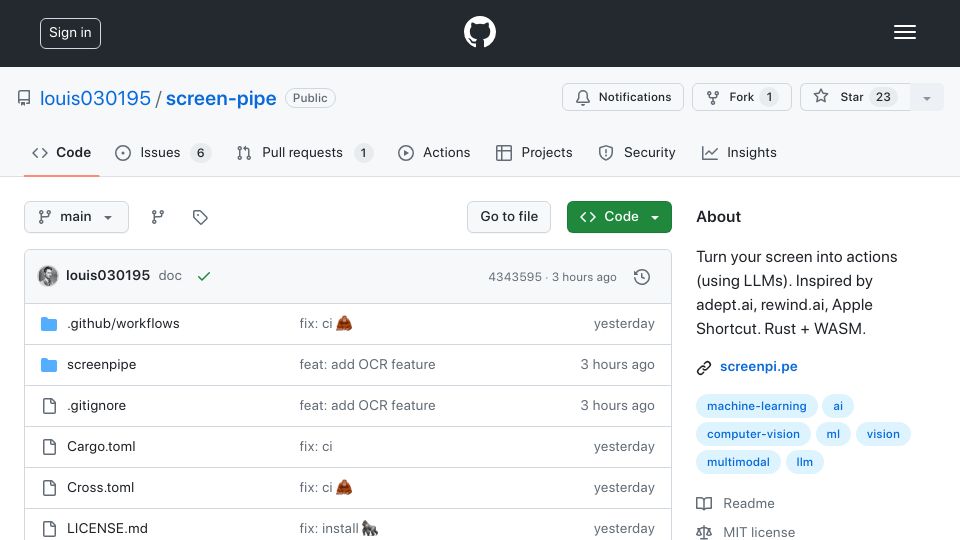Click the ml topic tag

point(833,434)
